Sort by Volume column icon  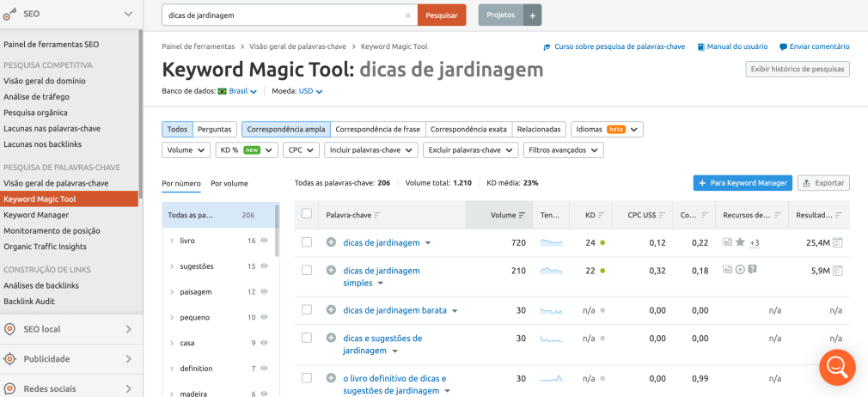[522, 216]
